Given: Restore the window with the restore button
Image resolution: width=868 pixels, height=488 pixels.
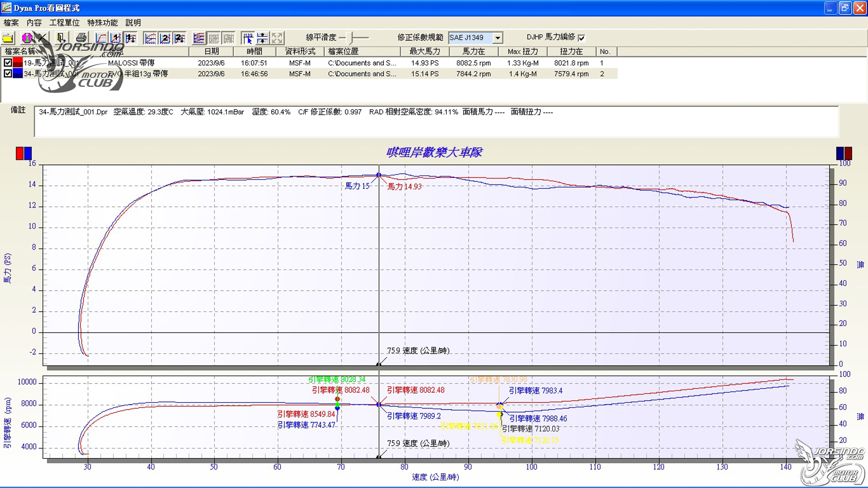Looking at the screenshot, I should click(845, 8).
